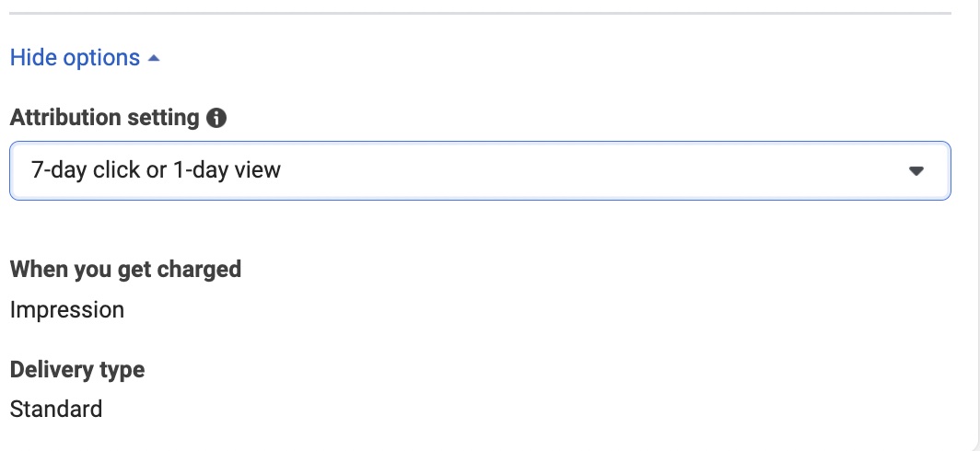Click the word "Attribution" in the setting label
Viewport: 980px width, 451px height.
click(66, 118)
